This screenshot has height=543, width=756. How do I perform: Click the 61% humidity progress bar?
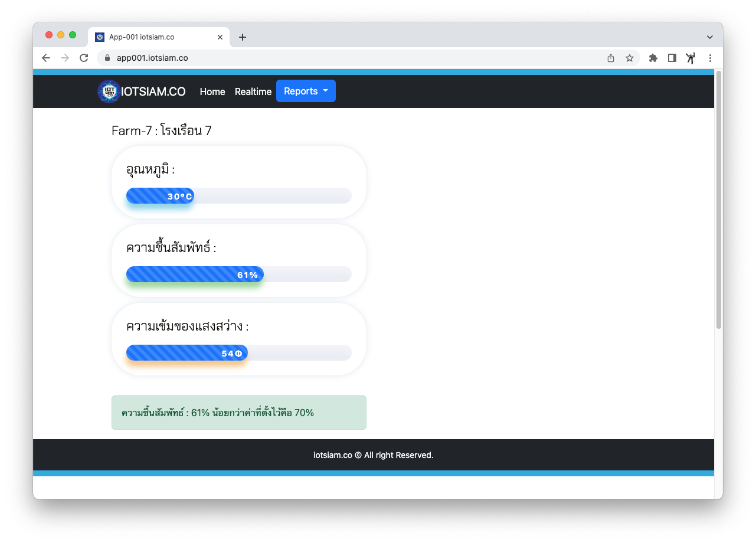click(195, 274)
